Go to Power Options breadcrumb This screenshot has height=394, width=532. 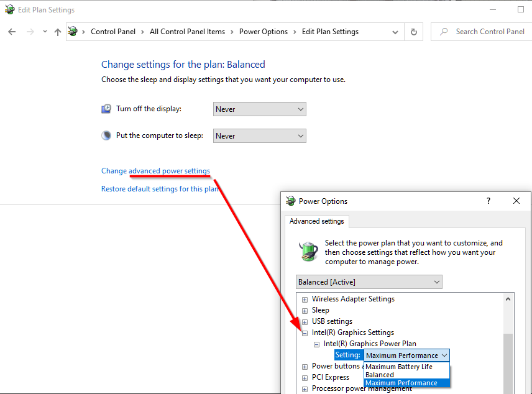tap(264, 32)
